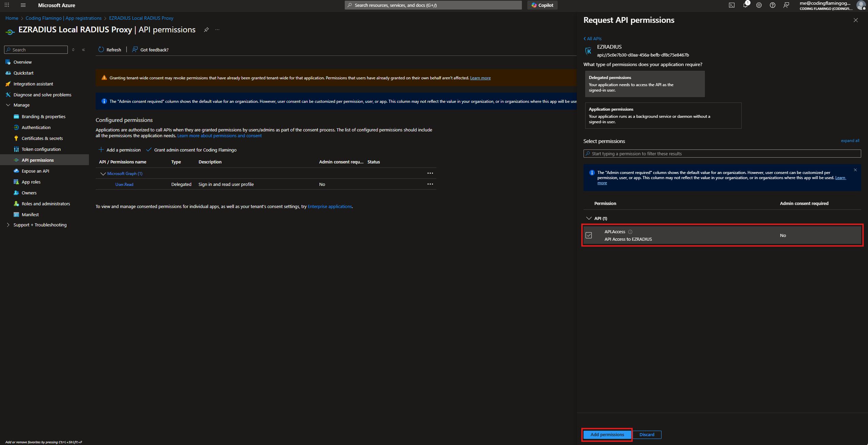
Task: Open Expose an API
Action: (x=35, y=171)
